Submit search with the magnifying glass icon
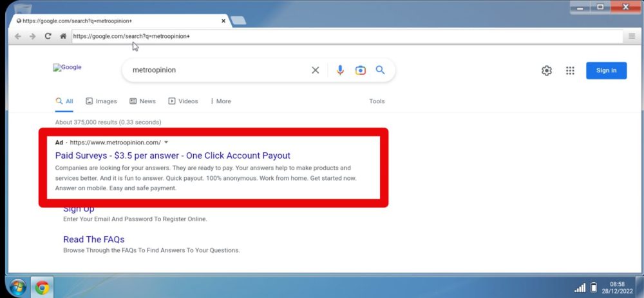Image resolution: width=644 pixels, height=298 pixels. [381, 70]
